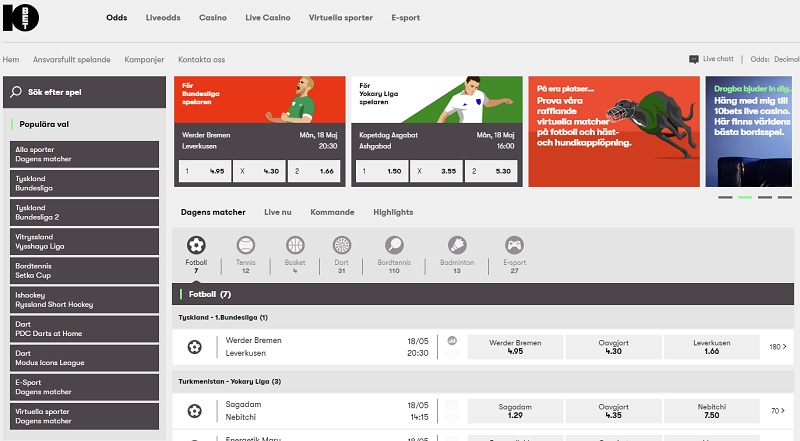Collapse Tyskland - 1.Bundesliga league header
This screenshot has height=441, width=800.
(x=483, y=317)
